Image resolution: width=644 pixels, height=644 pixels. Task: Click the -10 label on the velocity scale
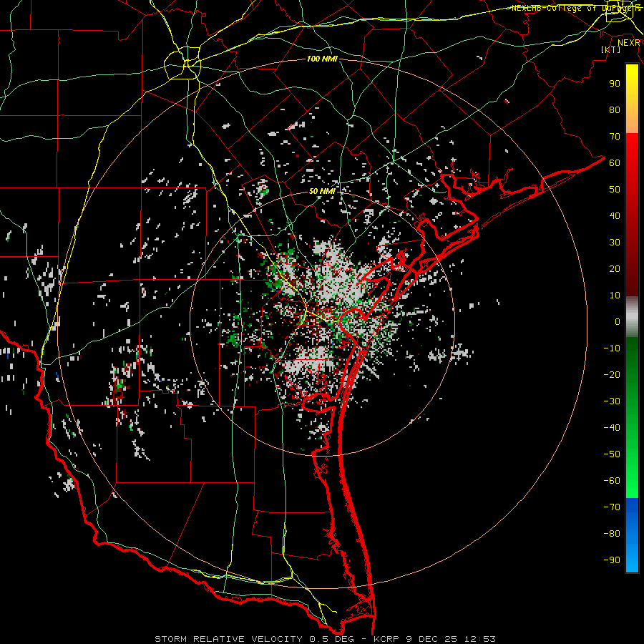click(x=612, y=348)
